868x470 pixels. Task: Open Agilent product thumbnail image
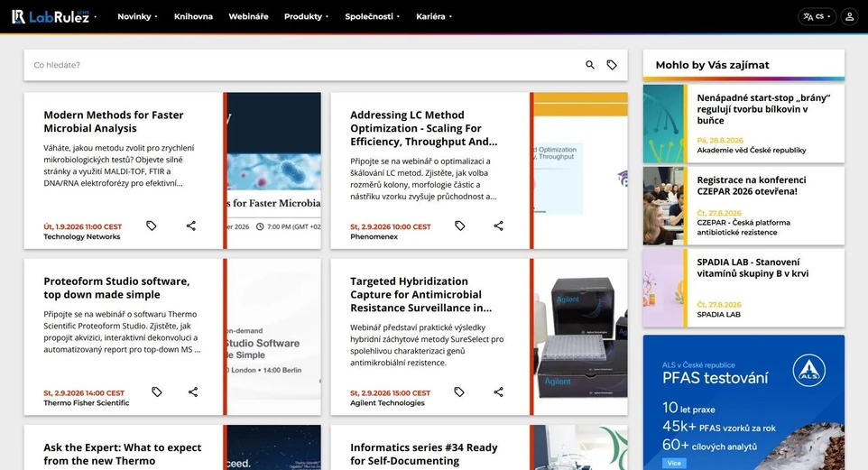point(580,336)
